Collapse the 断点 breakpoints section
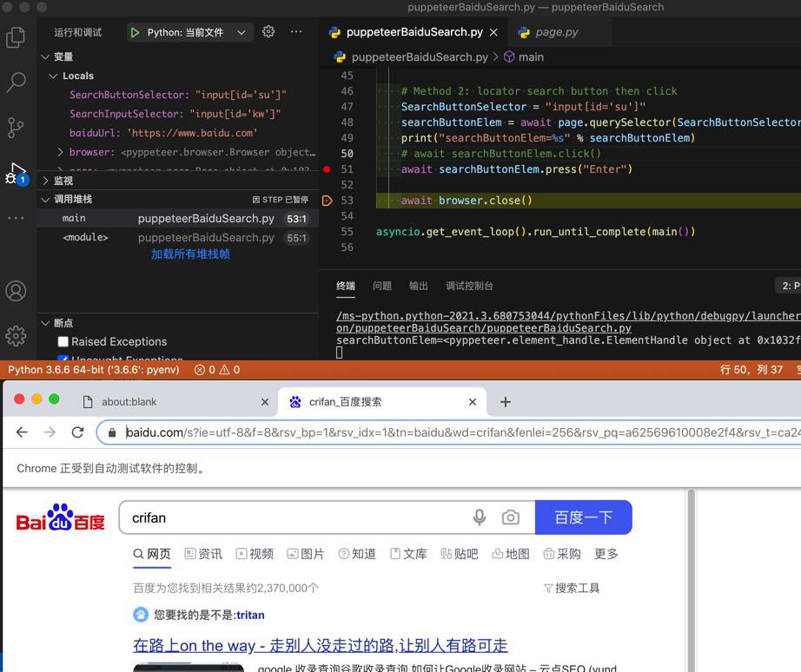Viewport: 801px width, 672px height. (45, 323)
